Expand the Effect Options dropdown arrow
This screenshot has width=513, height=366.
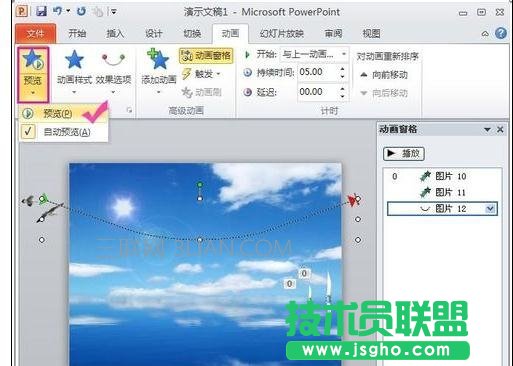click(x=113, y=92)
